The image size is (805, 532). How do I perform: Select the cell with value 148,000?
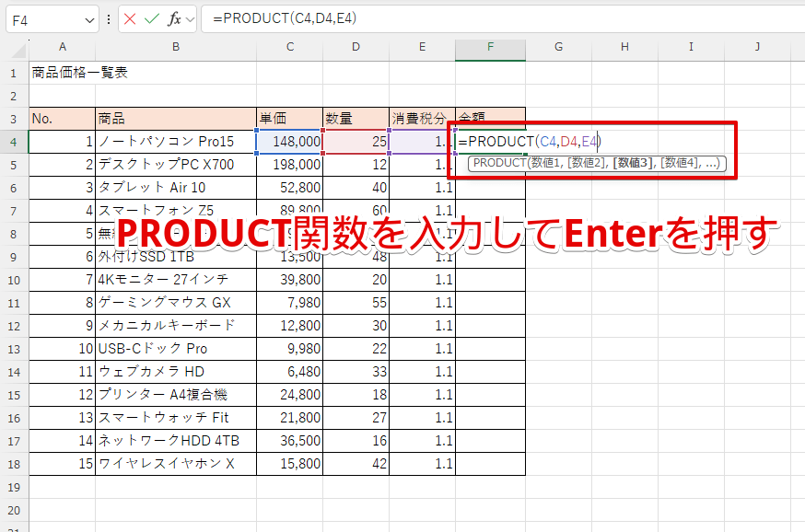290,142
